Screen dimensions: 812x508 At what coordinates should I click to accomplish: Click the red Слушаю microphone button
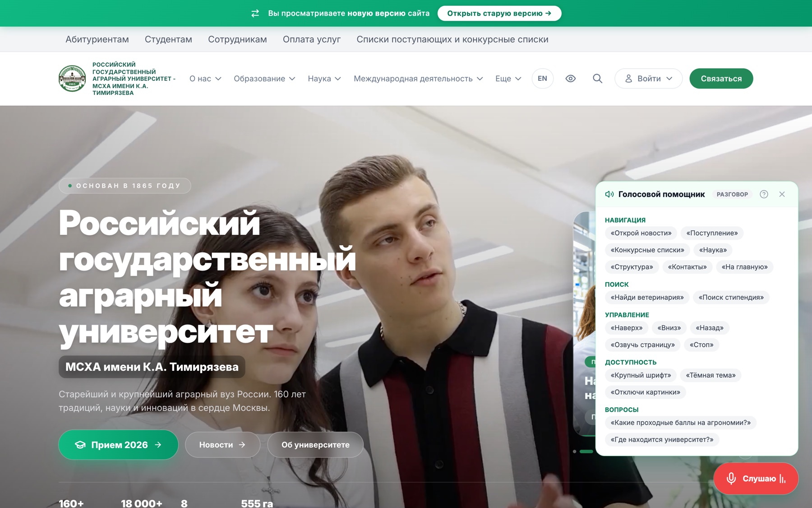(756, 478)
